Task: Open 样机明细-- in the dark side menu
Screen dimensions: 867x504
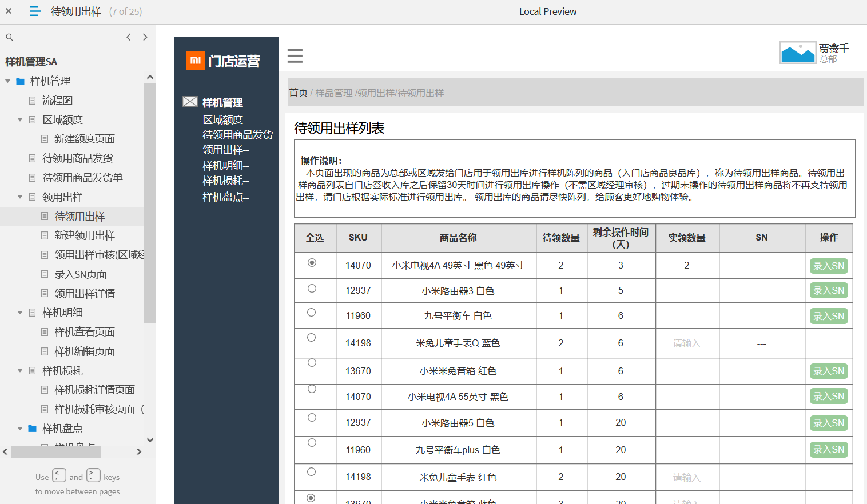Action: coord(226,166)
